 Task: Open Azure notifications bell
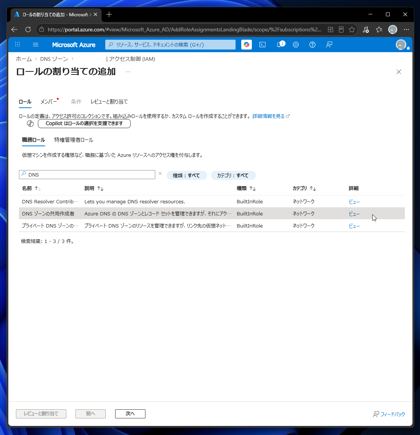(x=281, y=44)
